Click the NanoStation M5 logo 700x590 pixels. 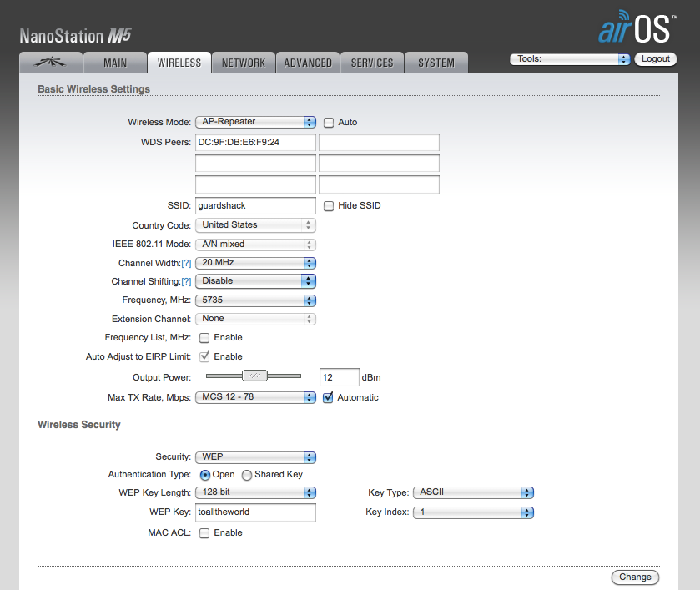click(x=75, y=35)
